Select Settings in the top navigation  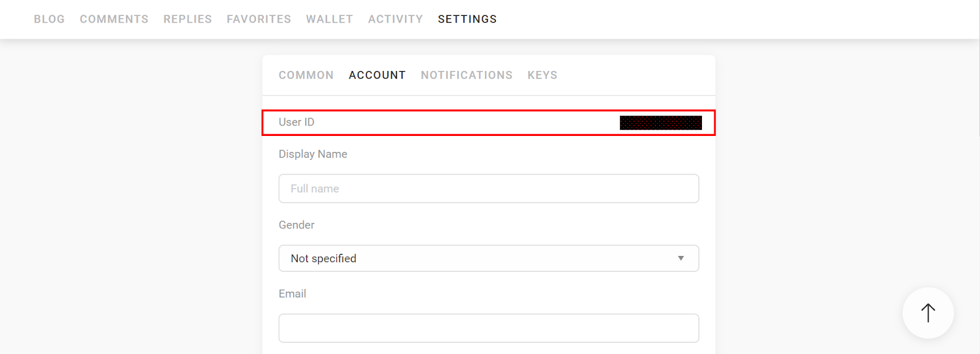pyautogui.click(x=467, y=19)
